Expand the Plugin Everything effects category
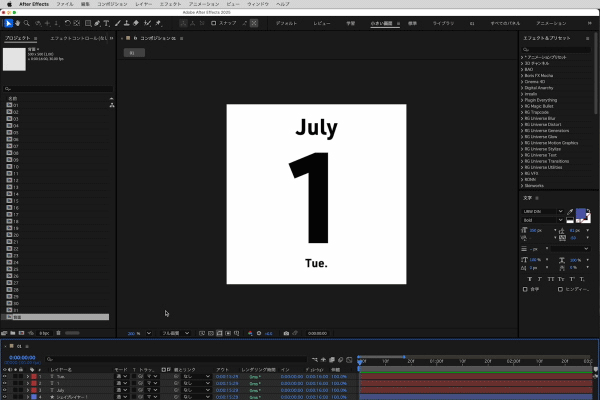600x400 pixels. pos(522,100)
